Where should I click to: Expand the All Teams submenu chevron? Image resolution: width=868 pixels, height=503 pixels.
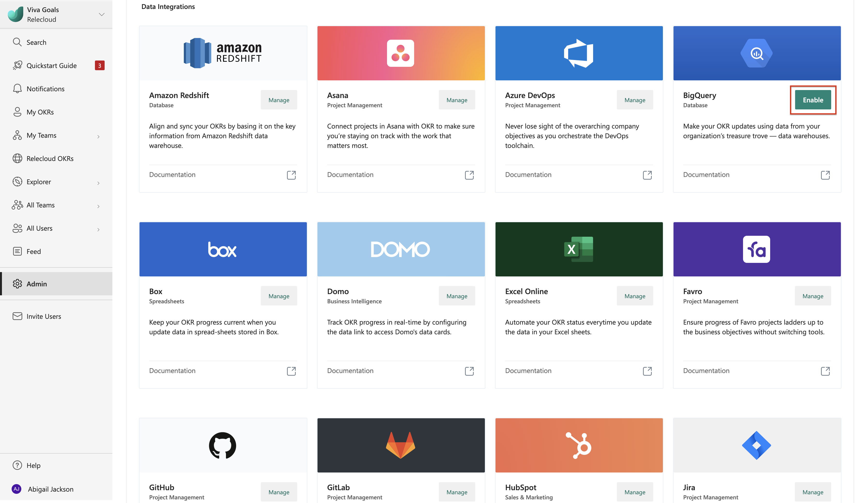click(x=99, y=206)
